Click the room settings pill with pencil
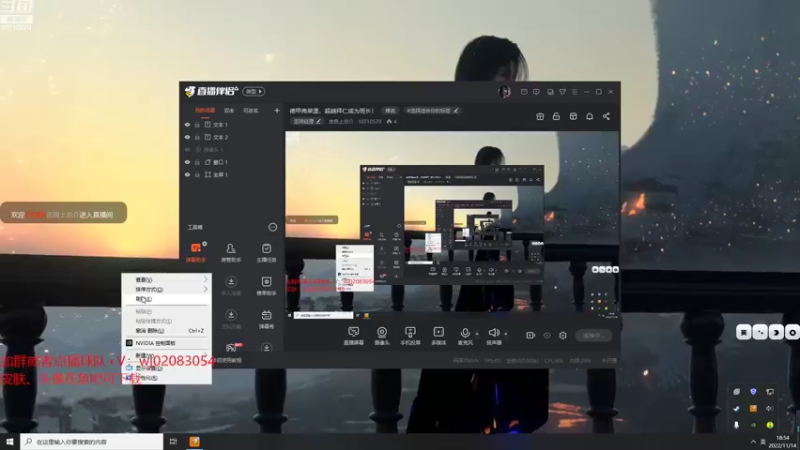The width and height of the screenshot is (800, 450). pyautogui.click(x=307, y=121)
